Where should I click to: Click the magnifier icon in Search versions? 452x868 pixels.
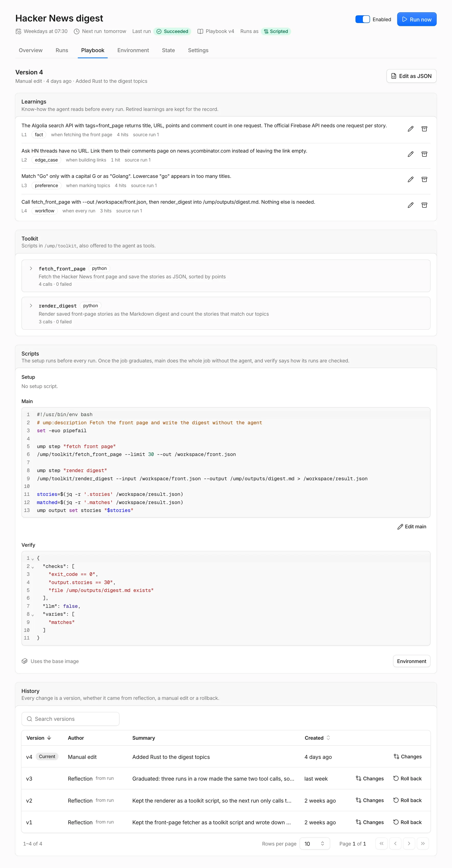click(30, 719)
